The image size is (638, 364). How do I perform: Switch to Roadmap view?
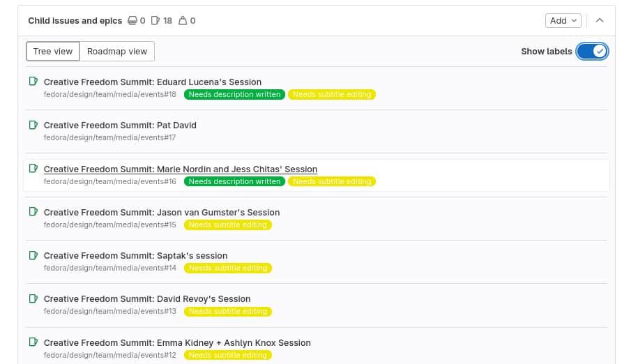click(117, 52)
